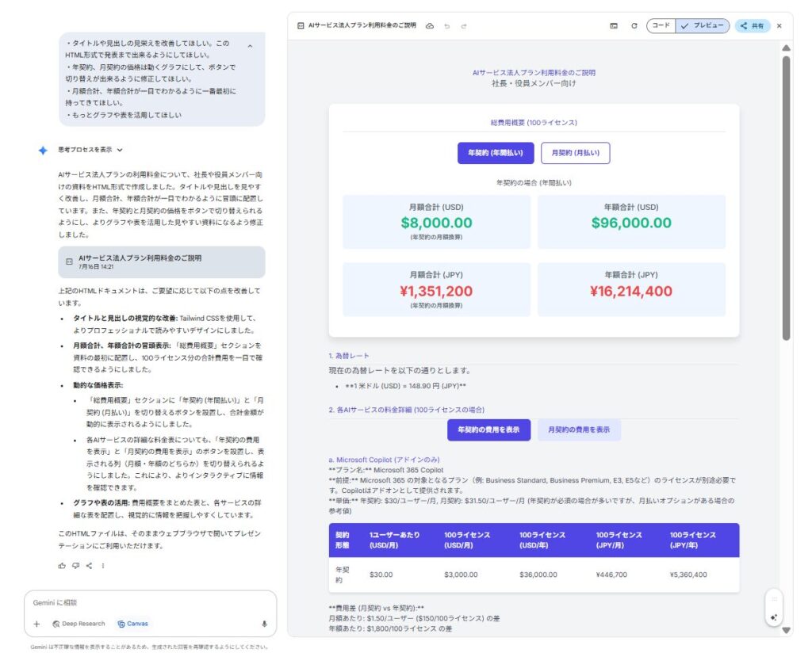
Task: Add attachment with plus icon
Action: [x=36, y=624]
